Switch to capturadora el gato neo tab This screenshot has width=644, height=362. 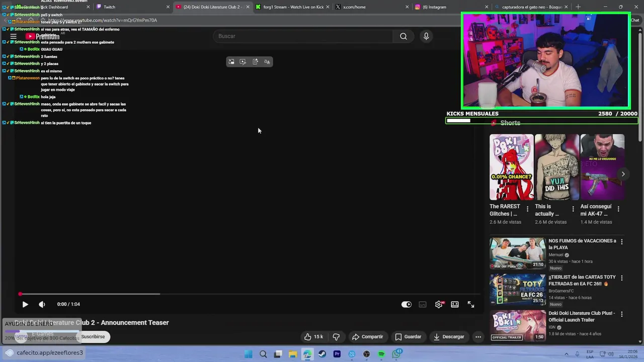click(531, 7)
